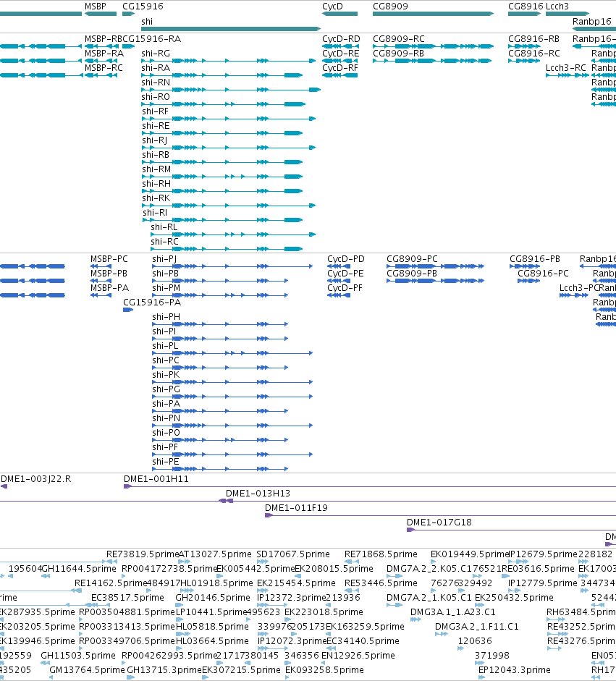Click the CG15916 gene label at top
The height and width of the screenshot is (681, 616).
click(x=143, y=7)
